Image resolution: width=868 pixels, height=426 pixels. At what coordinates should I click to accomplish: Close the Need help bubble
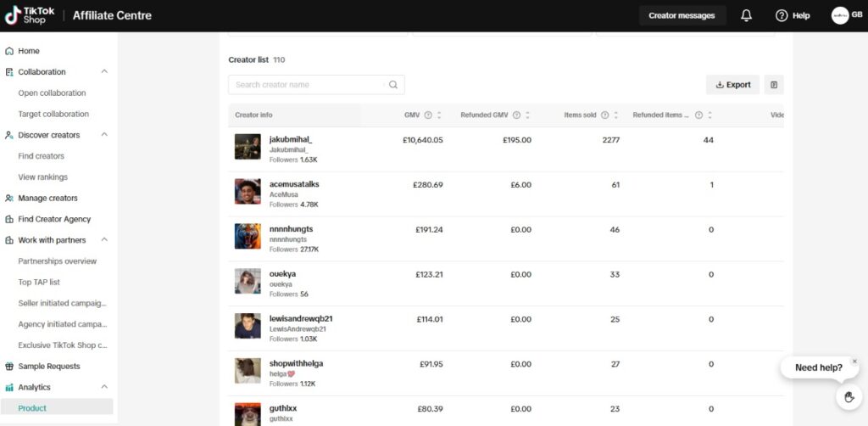(x=854, y=362)
